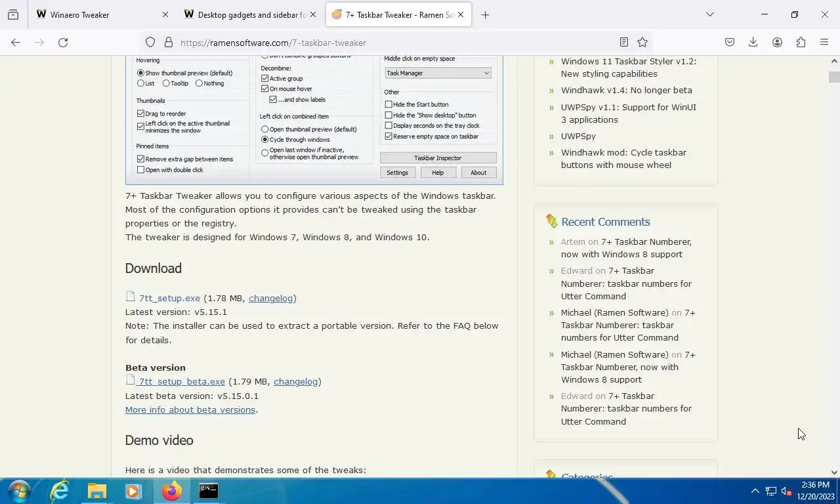Click the tweaker options screenshot image
The image size is (840, 504).
[314, 120]
